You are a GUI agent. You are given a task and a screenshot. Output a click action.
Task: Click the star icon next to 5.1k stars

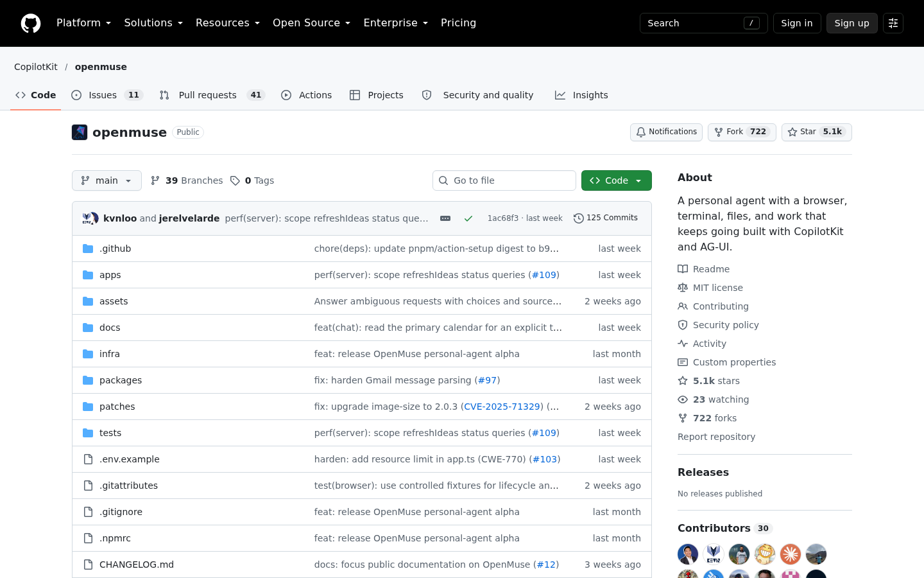tap(683, 381)
